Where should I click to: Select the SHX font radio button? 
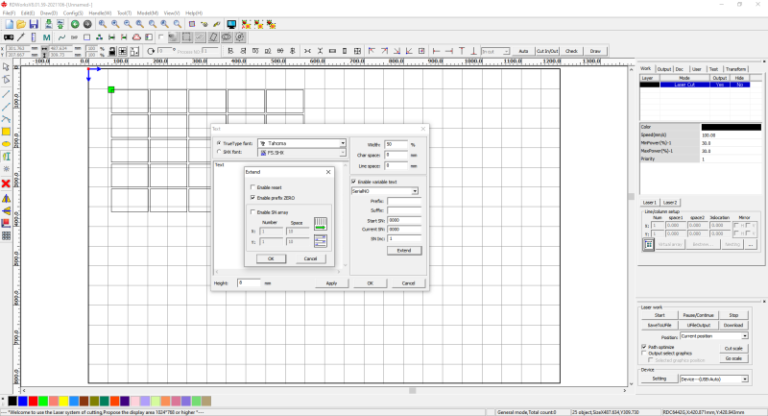[219, 152]
